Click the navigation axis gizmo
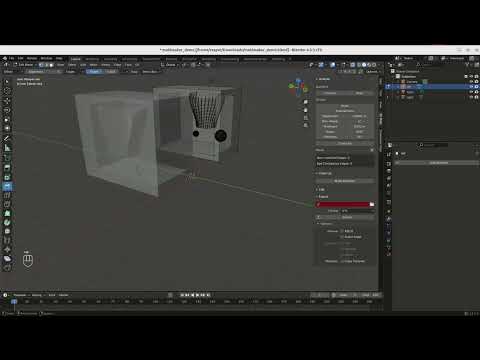This screenshot has height=360, width=480. [x=298, y=87]
